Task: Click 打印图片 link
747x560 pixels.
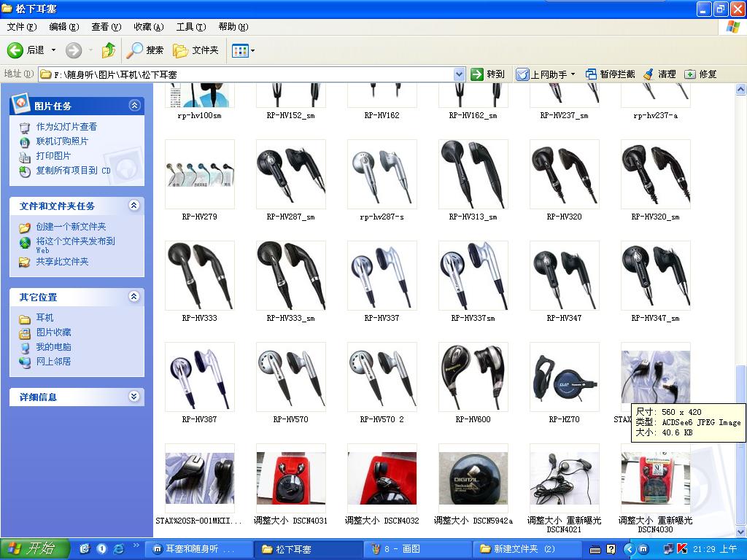Action: [53, 156]
